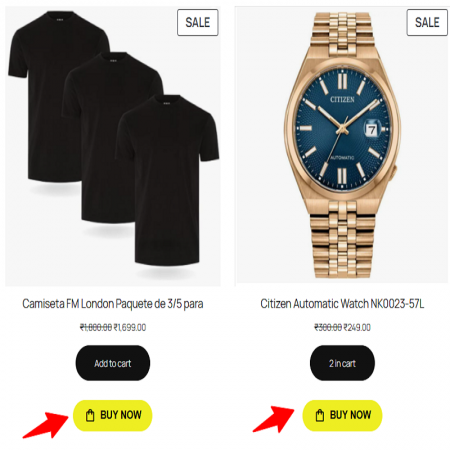Open the Camiseta FM London Paquete product title

[113, 304]
